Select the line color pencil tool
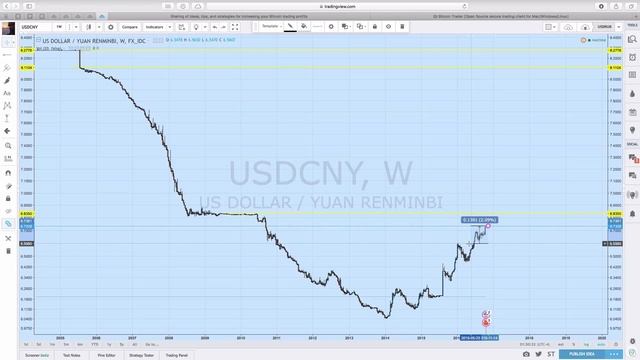The width and height of the screenshot is (640, 360). [x=290, y=27]
